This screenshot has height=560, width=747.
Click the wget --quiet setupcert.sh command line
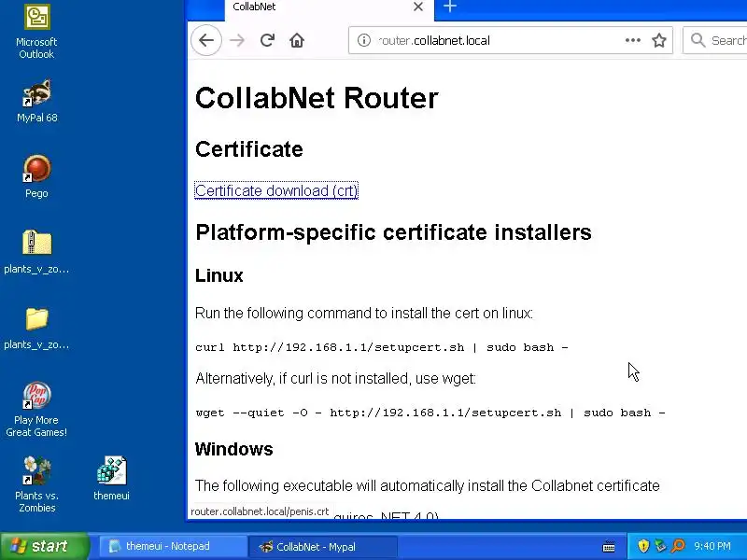coord(430,413)
